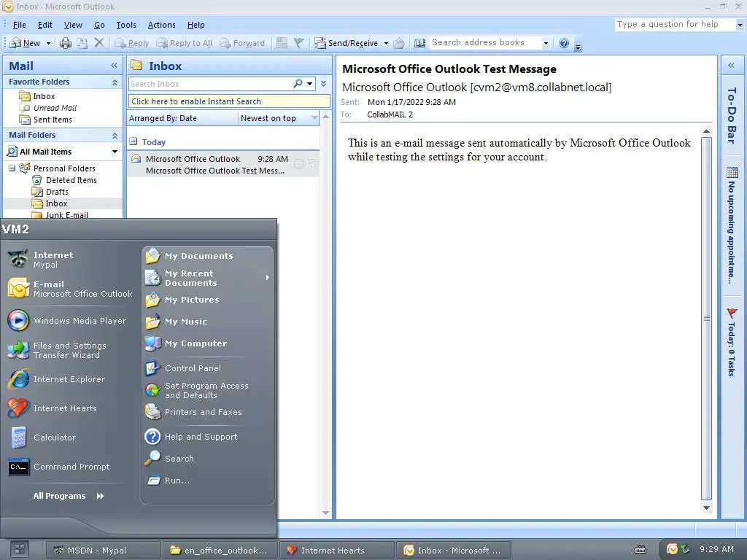The height and width of the screenshot is (560, 747).
Task: Open the All Mail Items dropdown
Action: click(x=115, y=152)
